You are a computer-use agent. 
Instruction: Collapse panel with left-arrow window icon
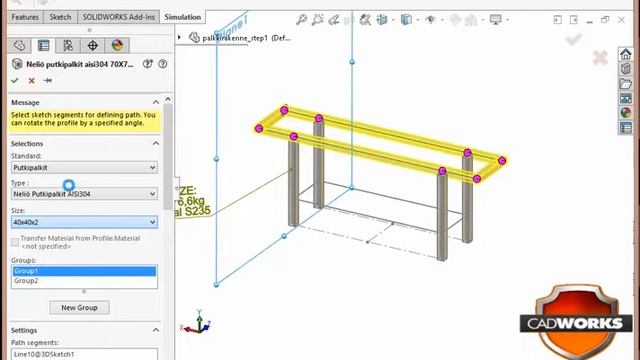pos(558,20)
